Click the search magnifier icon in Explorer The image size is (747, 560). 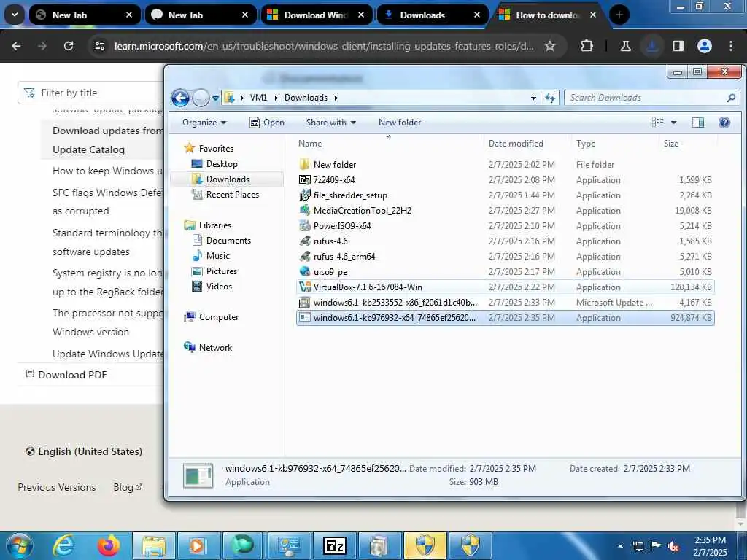click(731, 98)
